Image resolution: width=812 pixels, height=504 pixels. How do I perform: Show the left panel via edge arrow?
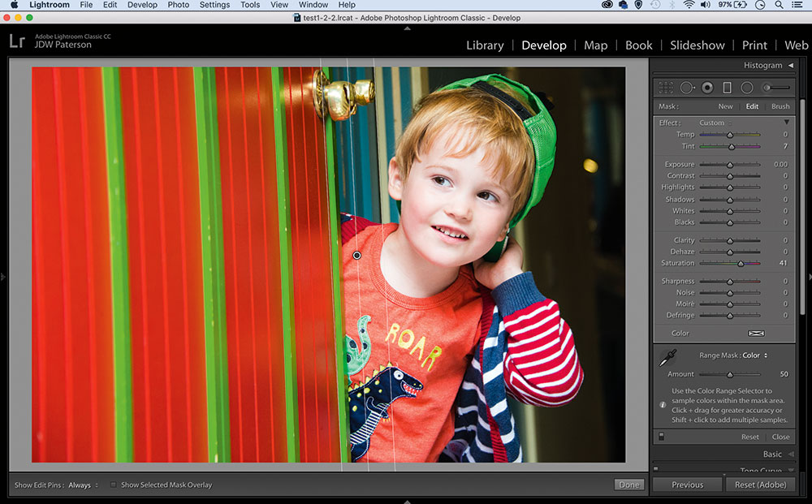coord(2,278)
